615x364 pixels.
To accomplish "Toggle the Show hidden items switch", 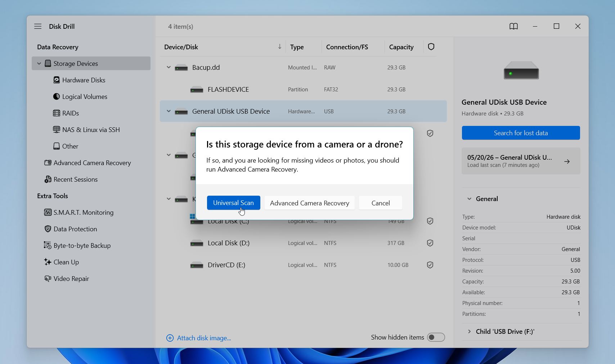I will pyautogui.click(x=436, y=337).
